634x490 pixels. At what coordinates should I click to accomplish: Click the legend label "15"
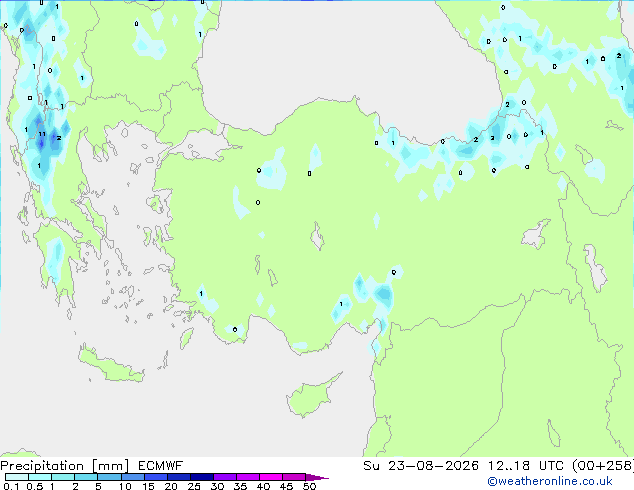148,486
